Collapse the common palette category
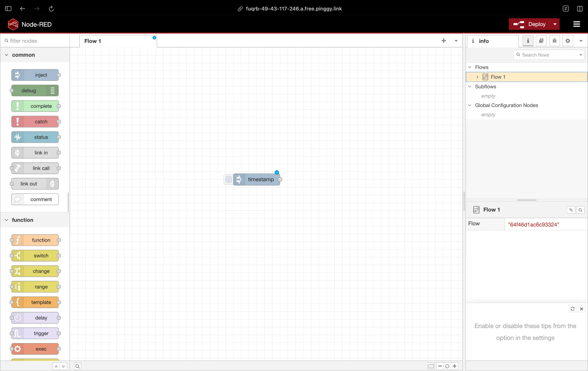588x371 pixels. coord(6,55)
